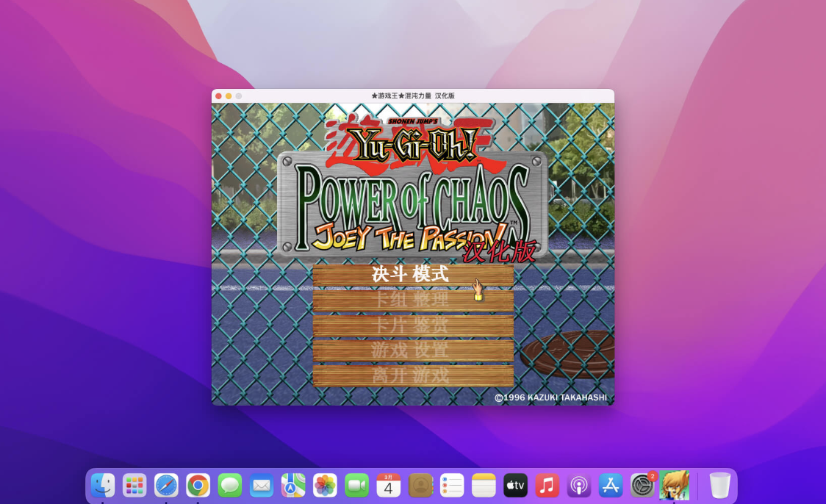The height and width of the screenshot is (504, 826).
Task: Open the App Store in the dock
Action: pos(611,485)
